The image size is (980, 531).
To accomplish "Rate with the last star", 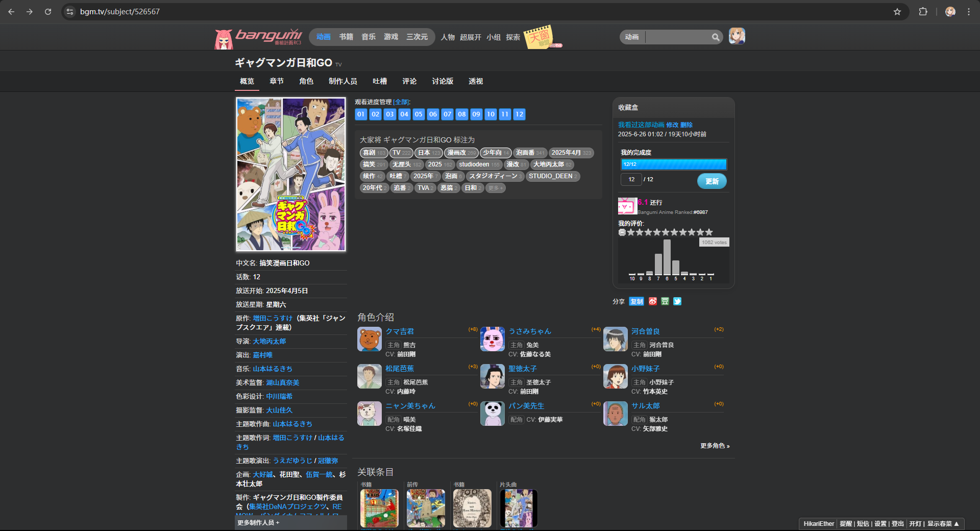I will (709, 232).
